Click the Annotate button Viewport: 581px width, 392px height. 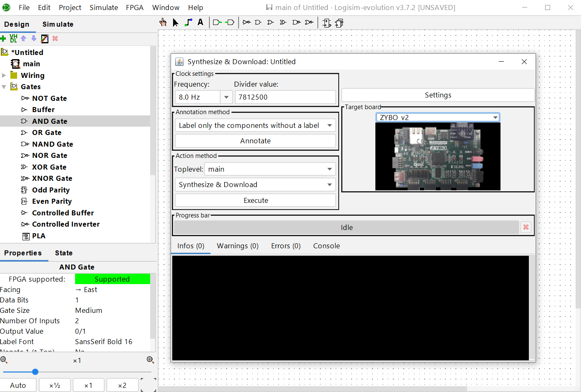coord(255,141)
